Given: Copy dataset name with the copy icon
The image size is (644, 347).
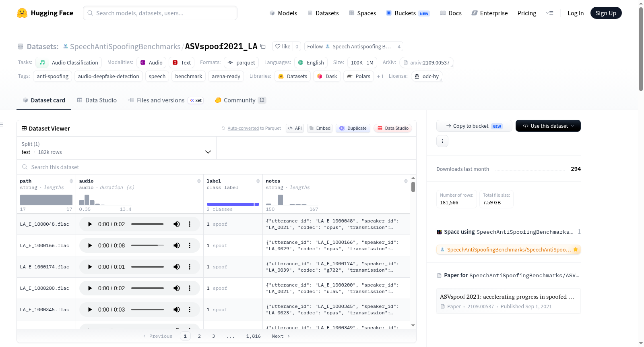Looking at the screenshot, I should [263, 46].
